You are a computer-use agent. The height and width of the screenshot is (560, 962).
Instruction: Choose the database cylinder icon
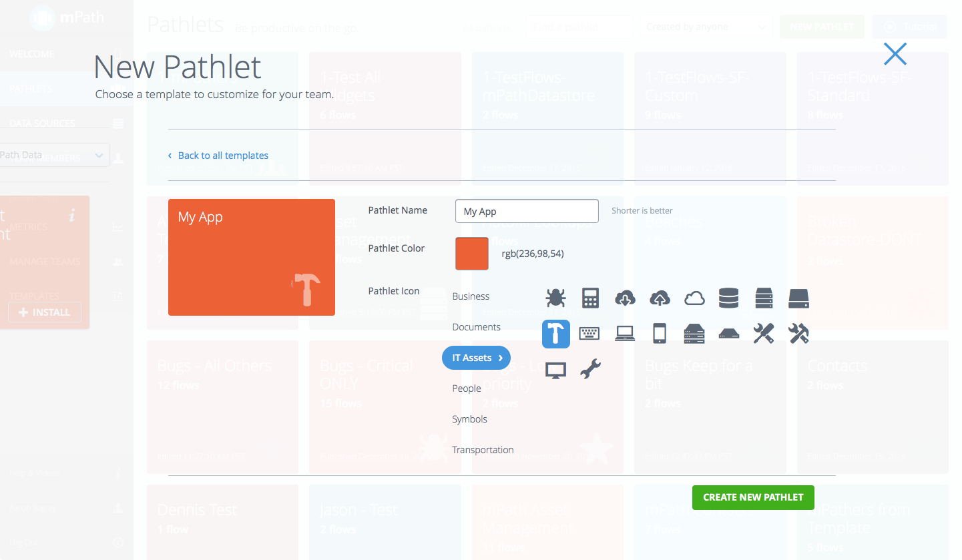pos(729,298)
